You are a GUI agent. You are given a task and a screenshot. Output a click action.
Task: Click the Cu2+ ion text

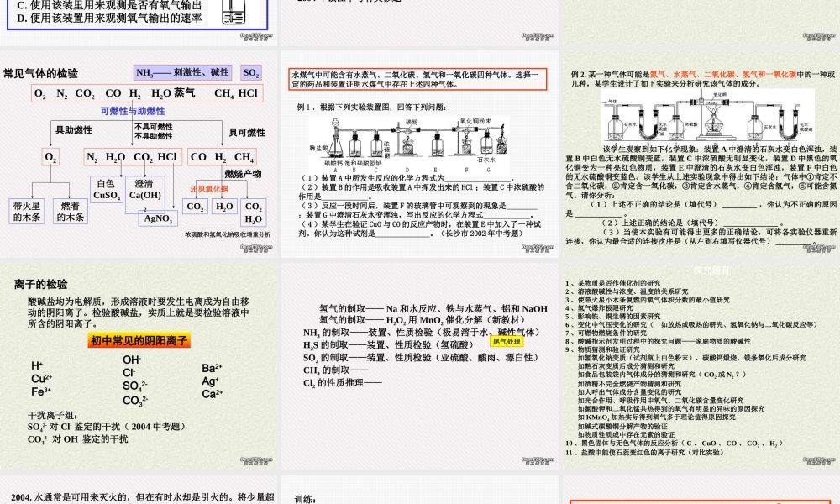tap(42, 379)
